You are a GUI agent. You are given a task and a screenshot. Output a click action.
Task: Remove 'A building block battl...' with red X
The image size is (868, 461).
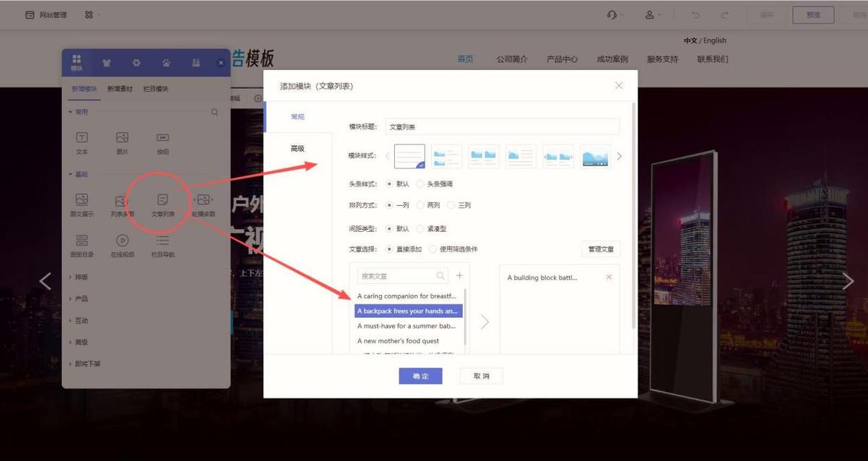(x=609, y=277)
